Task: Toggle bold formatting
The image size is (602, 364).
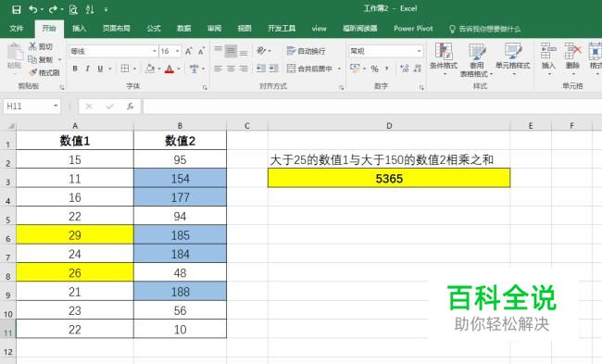Action: pyautogui.click(x=75, y=69)
